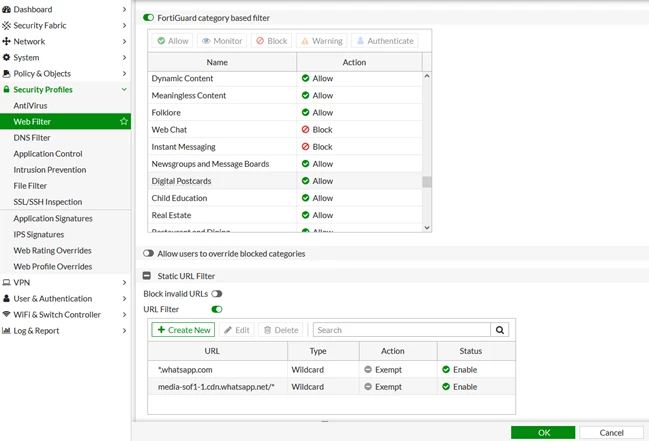Click the search magnifier icon in URL filter
The image size is (649, 441).
(x=500, y=330)
